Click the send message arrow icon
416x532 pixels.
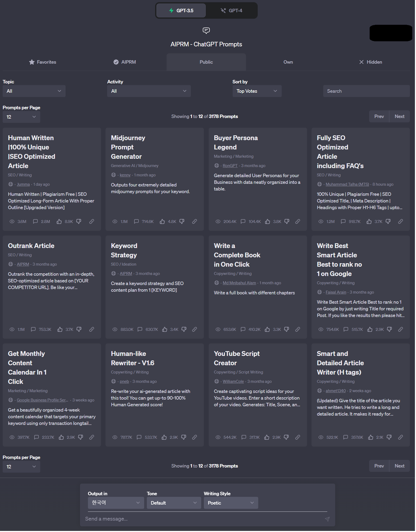[328, 519]
